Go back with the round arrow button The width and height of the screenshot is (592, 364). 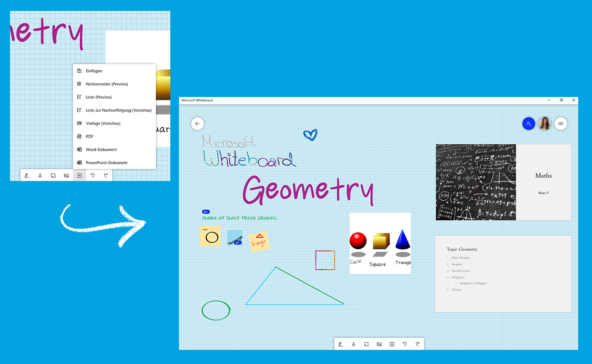coord(197,123)
